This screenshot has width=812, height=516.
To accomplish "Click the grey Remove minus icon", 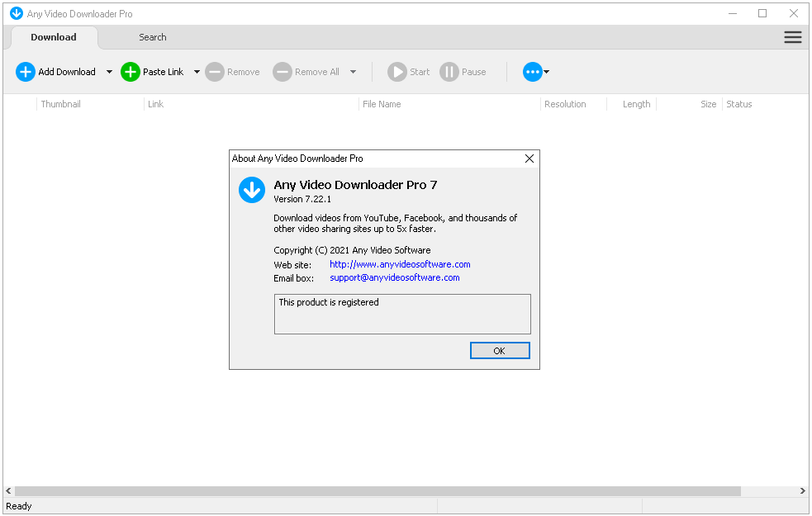I will point(215,72).
